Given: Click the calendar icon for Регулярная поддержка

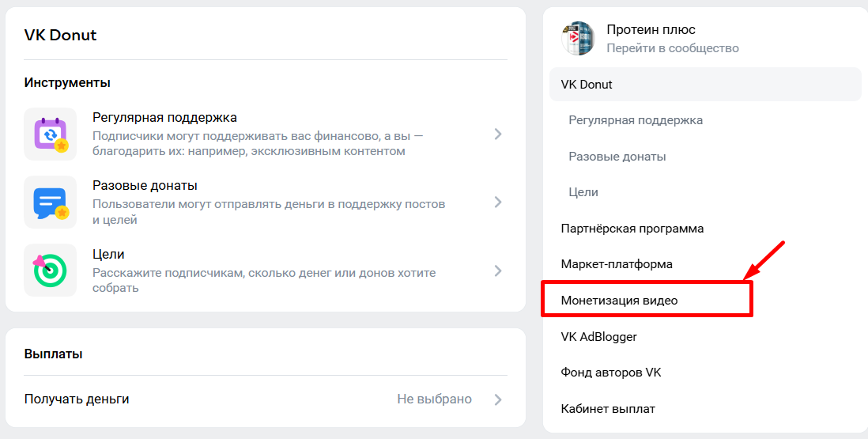Looking at the screenshot, I should pos(51,134).
